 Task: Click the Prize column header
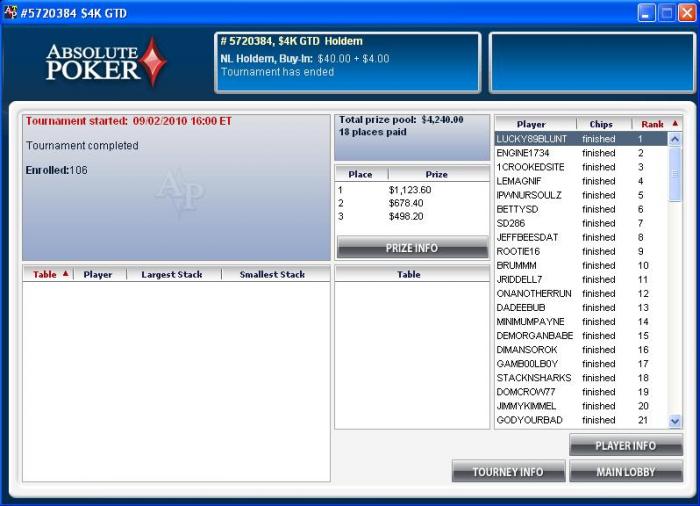pyautogui.click(x=438, y=174)
